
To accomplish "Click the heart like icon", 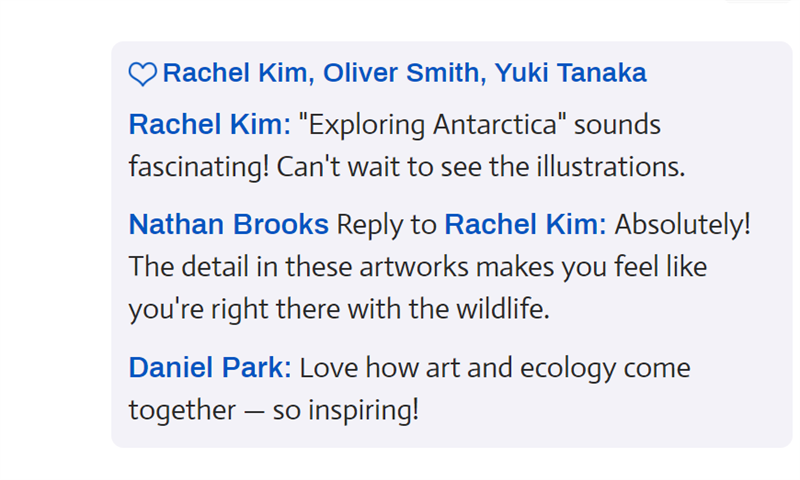I will coord(142,74).
